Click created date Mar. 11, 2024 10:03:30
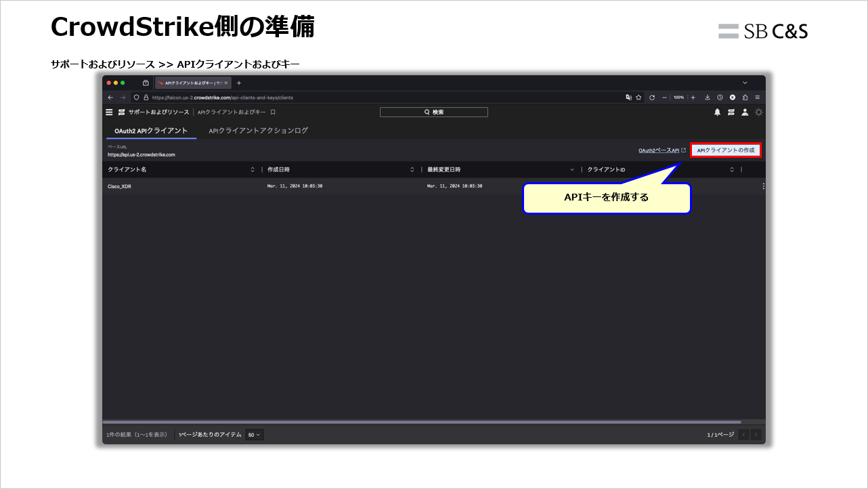The width and height of the screenshot is (868, 489). [x=295, y=186]
